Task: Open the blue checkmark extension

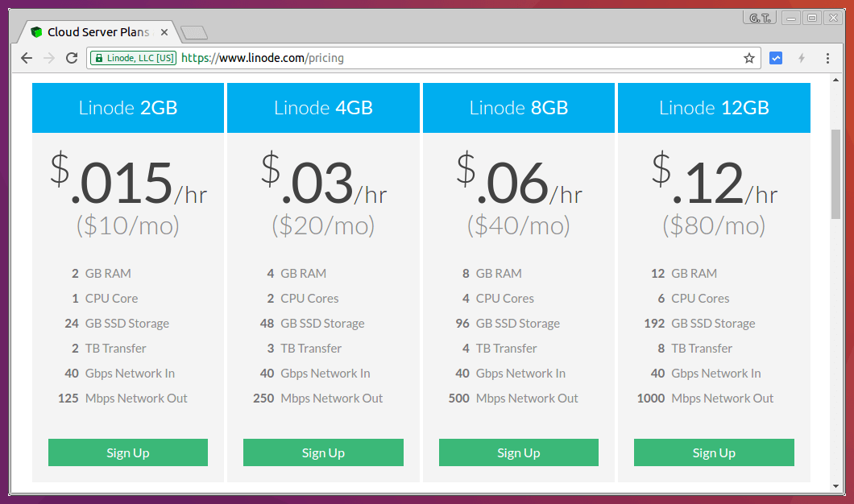Action: pos(775,57)
